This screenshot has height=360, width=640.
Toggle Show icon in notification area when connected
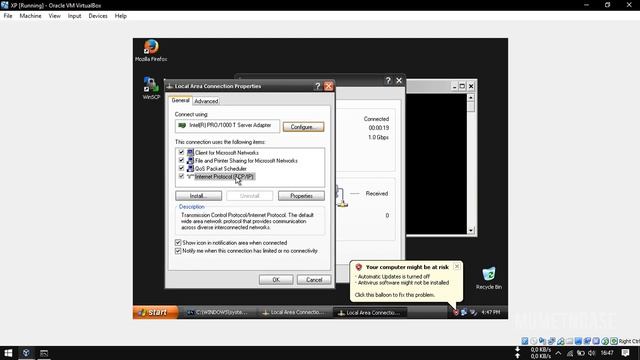pyautogui.click(x=178, y=242)
